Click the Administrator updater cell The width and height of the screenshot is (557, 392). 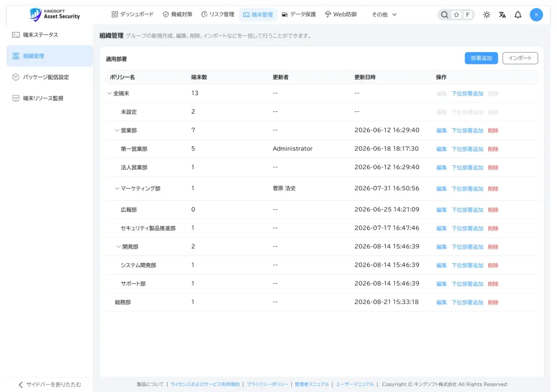click(292, 149)
